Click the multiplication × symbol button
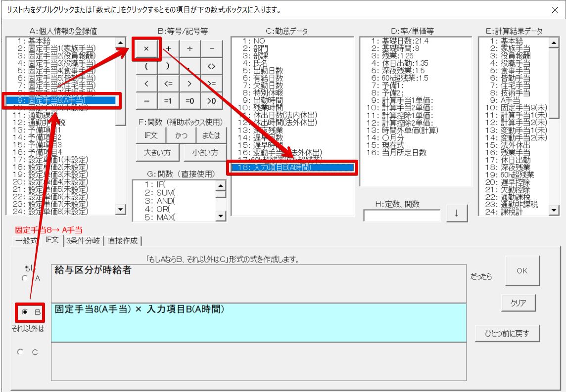566x392 pixels. point(146,48)
